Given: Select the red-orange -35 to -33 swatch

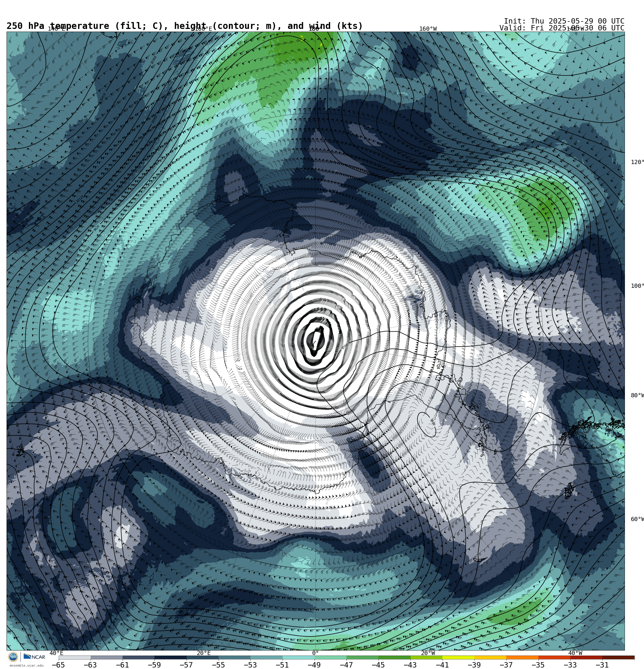Looking at the screenshot, I should (x=555, y=657).
